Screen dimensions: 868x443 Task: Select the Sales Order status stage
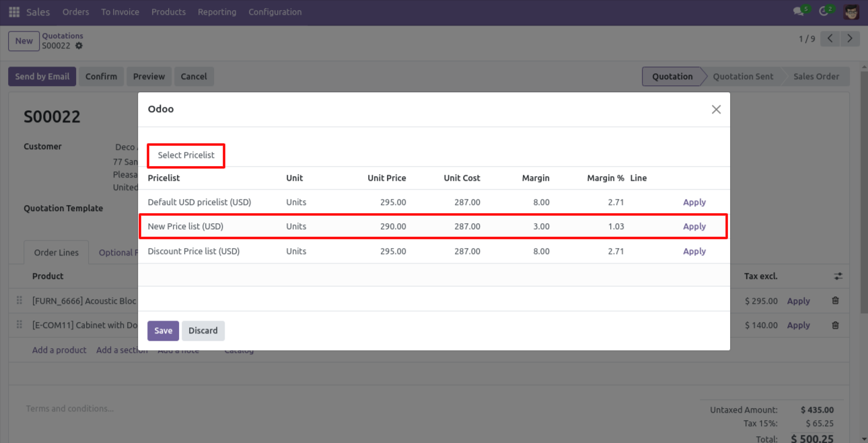pyautogui.click(x=816, y=77)
